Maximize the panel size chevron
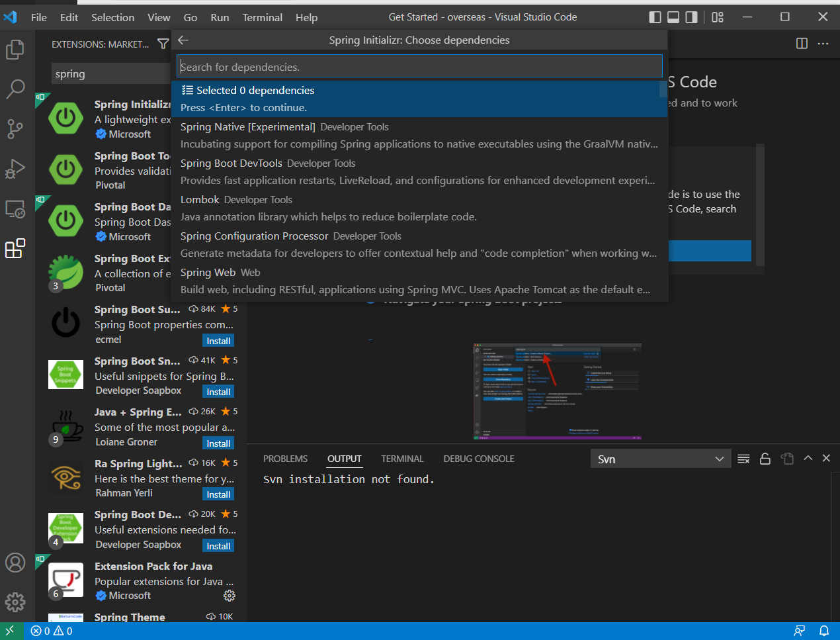 pyautogui.click(x=808, y=458)
